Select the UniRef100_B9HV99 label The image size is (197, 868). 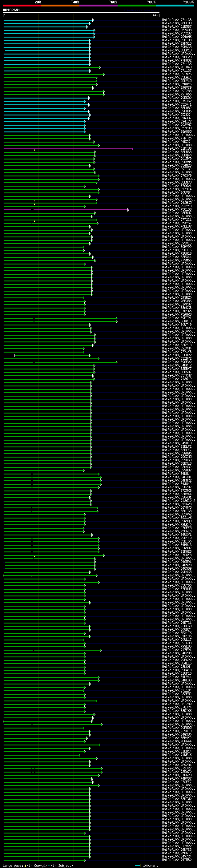[x=177, y=247]
